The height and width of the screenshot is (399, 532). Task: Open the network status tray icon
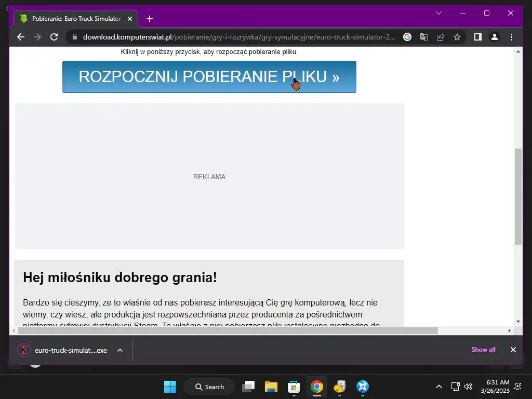tap(455, 387)
